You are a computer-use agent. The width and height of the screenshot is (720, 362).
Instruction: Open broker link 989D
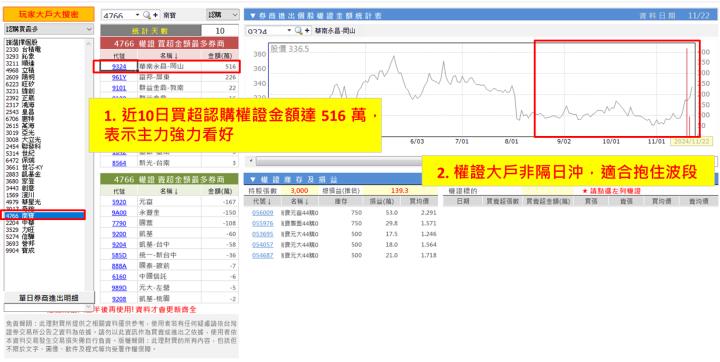(x=119, y=288)
